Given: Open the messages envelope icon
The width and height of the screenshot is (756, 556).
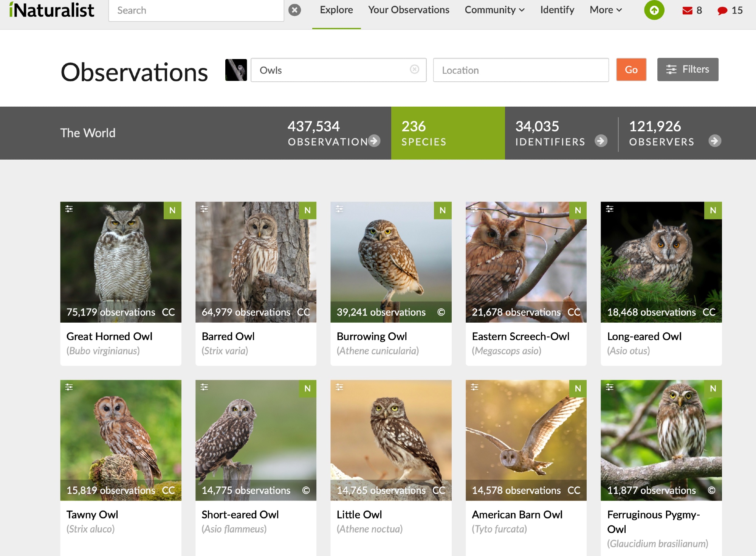Looking at the screenshot, I should pos(687,11).
